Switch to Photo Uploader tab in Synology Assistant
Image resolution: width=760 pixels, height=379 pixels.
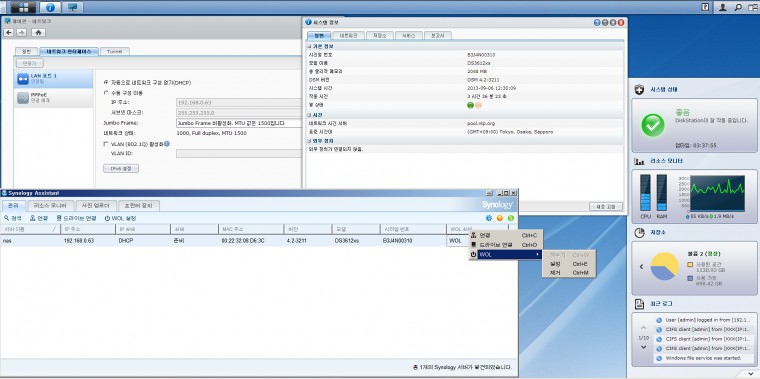coord(95,206)
